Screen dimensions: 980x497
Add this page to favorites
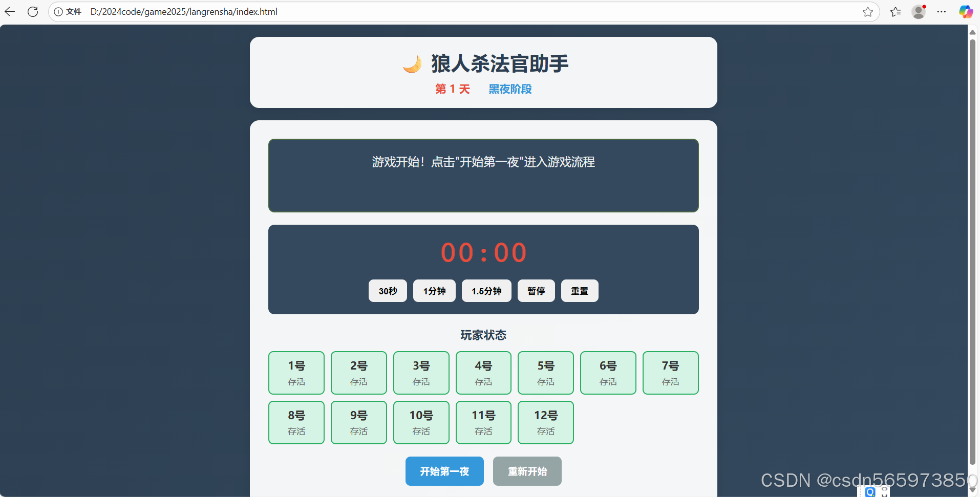pos(868,12)
